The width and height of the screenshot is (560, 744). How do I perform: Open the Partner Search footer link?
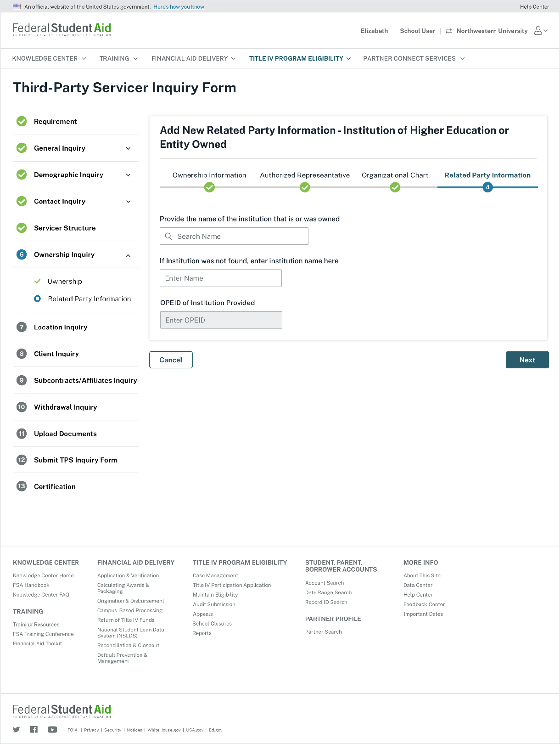[x=324, y=632]
